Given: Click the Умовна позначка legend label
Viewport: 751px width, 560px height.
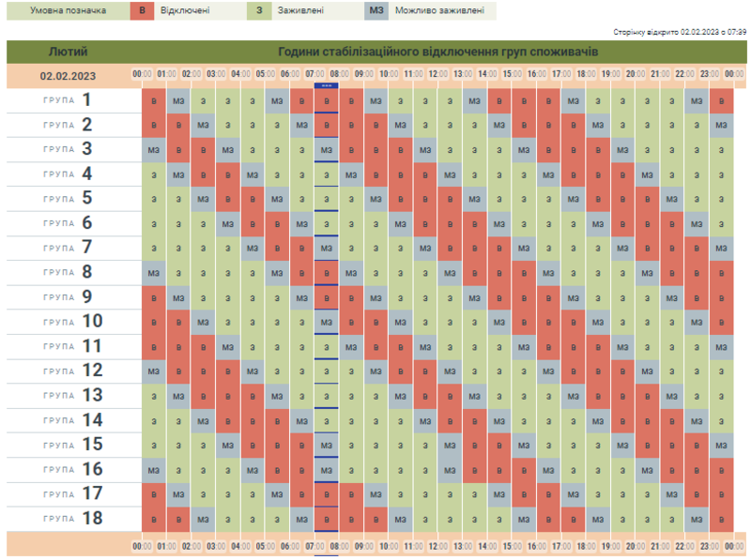Looking at the screenshot, I should click(x=62, y=10).
